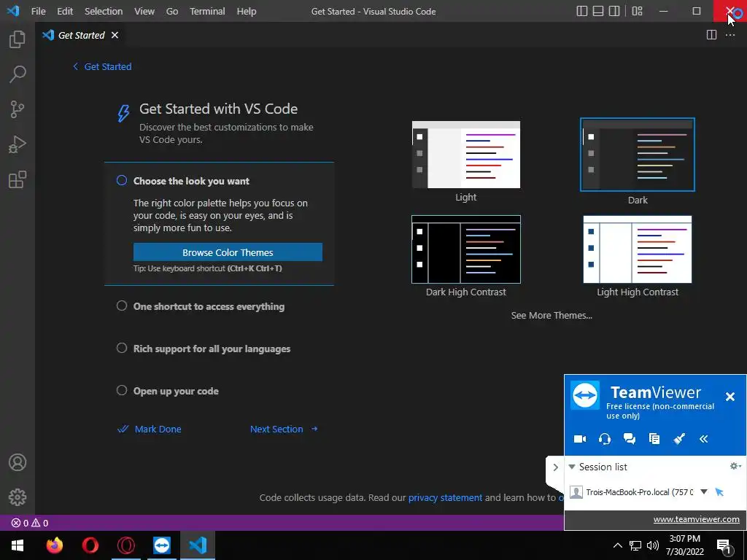Collapse the TeamViewer Session list triangle
The image size is (747, 560).
pos(572,467)
